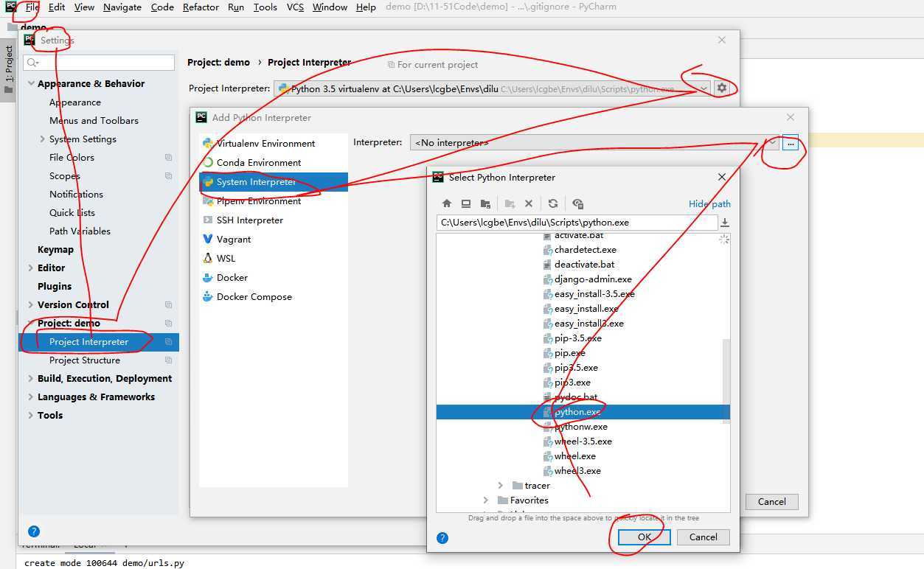Open the View menu
The width and height of the screenshot is (924, 569).
pyautogui.click(x=84, y=7)
